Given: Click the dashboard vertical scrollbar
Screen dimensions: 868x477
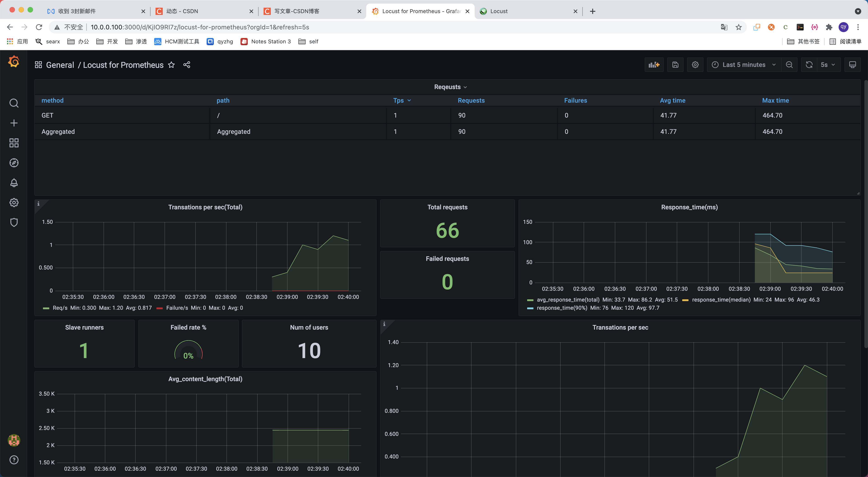Looking at the screenshot, I should point(866,214).
